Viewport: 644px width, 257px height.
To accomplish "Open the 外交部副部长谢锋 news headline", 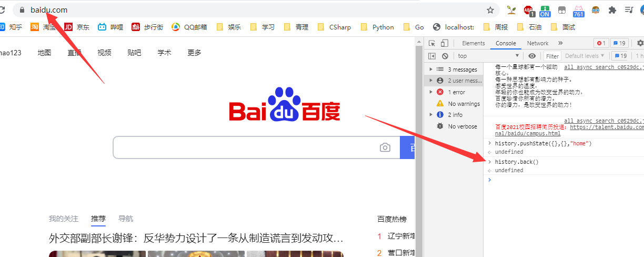I will tap(196, 238).
